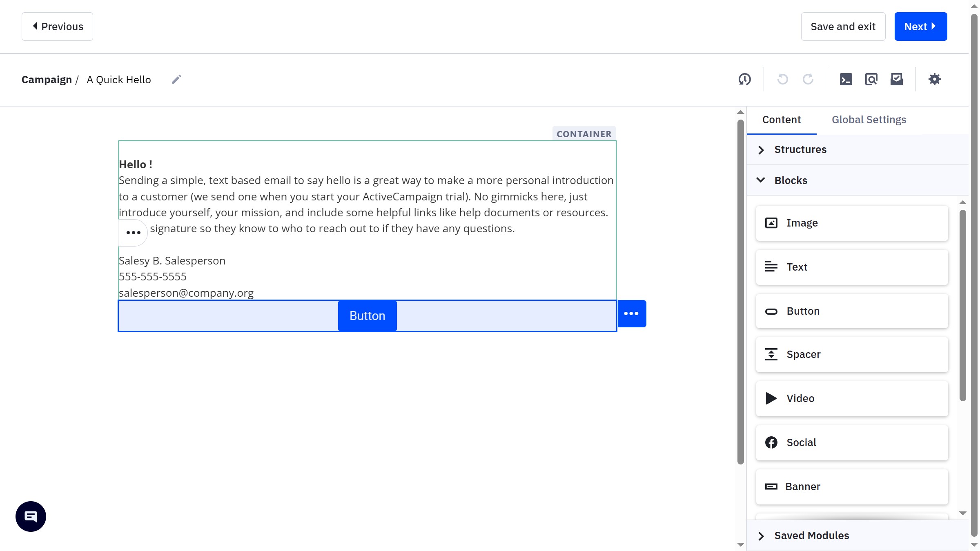Click the Save and exit button
Image resolution: width=980 pixels, height=551 pixels.
tap(843, 27)
